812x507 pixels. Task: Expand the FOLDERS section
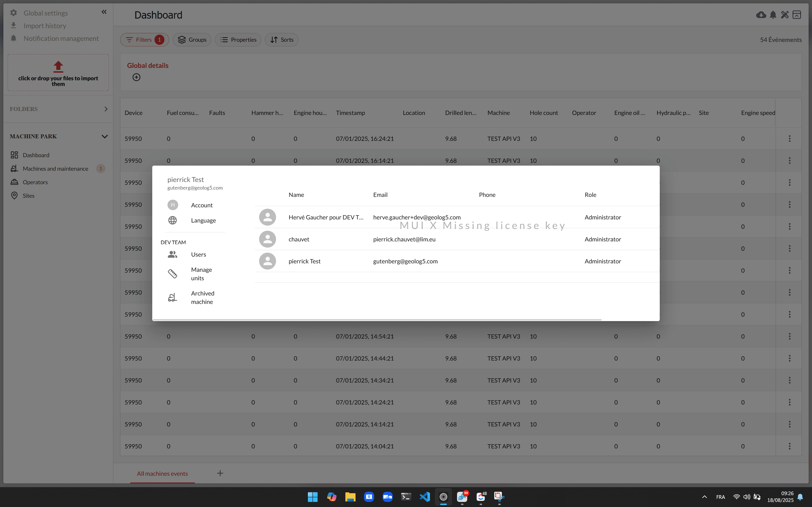(x=106, y=109)
